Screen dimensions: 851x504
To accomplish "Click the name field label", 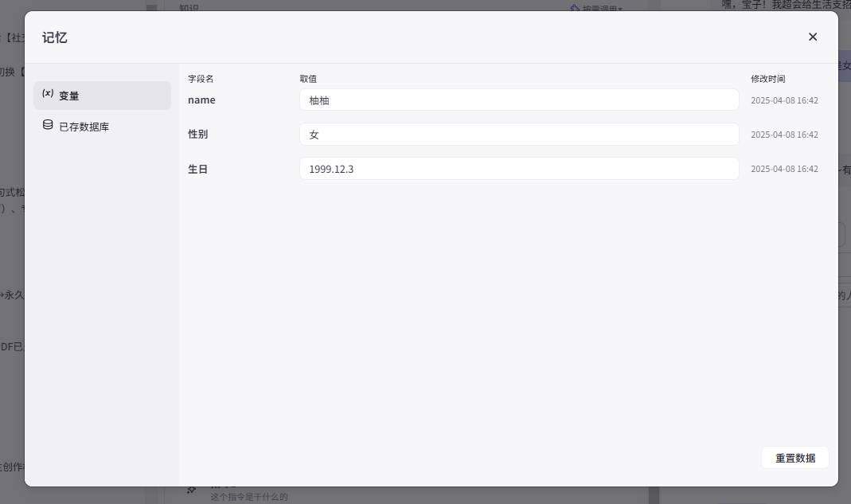I will [x=201, y=100].
